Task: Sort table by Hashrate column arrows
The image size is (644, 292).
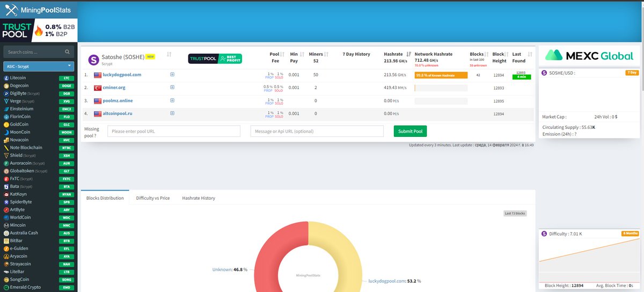Action: [x=409, y=54]
